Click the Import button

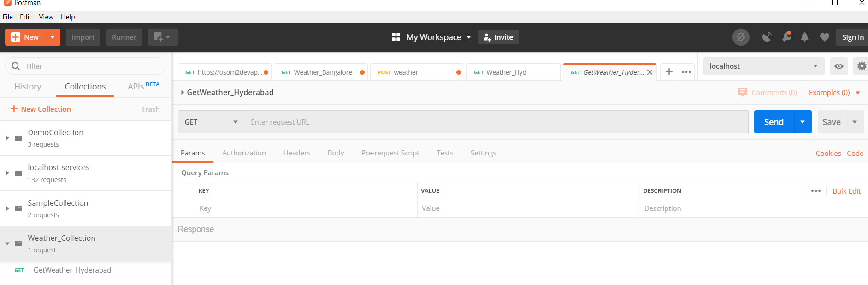pyautogui.click(x=83, y=37)
